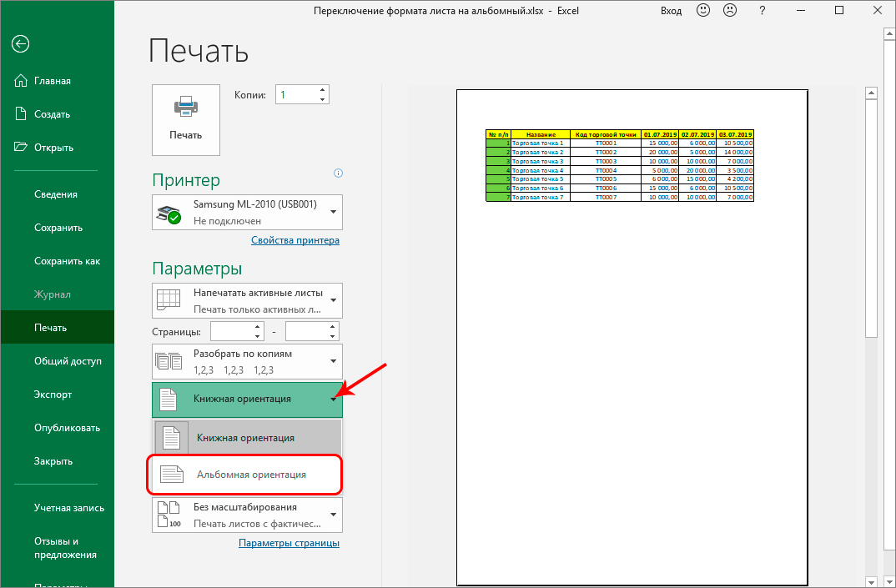
Task: Click preview scrollbar down arrow
Action: tap(872, 581)
